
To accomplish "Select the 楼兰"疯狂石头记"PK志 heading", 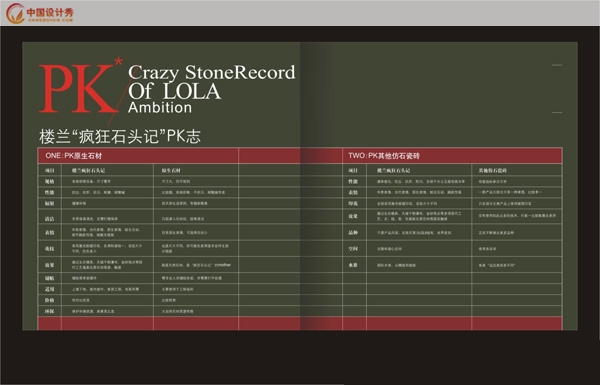I will click(120, 137).
